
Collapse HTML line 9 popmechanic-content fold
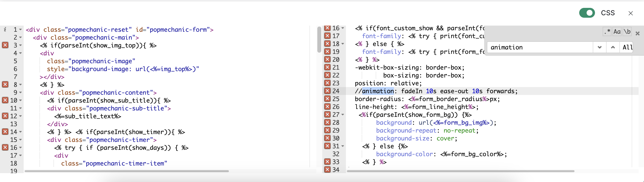pos(20,93)
